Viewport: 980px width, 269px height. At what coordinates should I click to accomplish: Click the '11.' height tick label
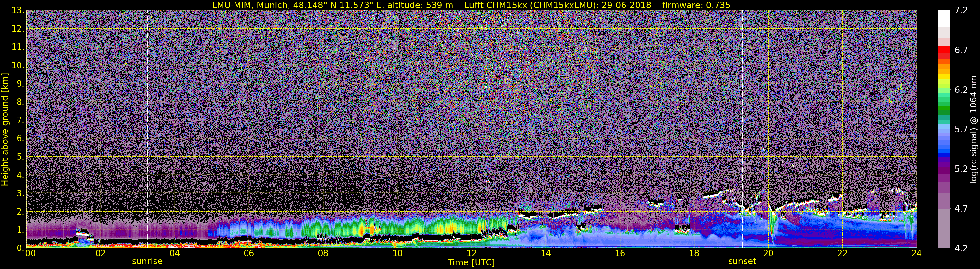point(18,47)
